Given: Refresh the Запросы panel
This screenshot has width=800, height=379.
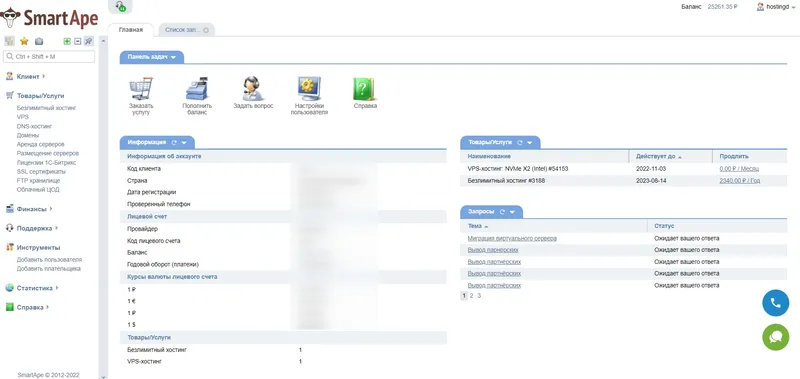Looking at the screenshot, I should pos(503,212).
